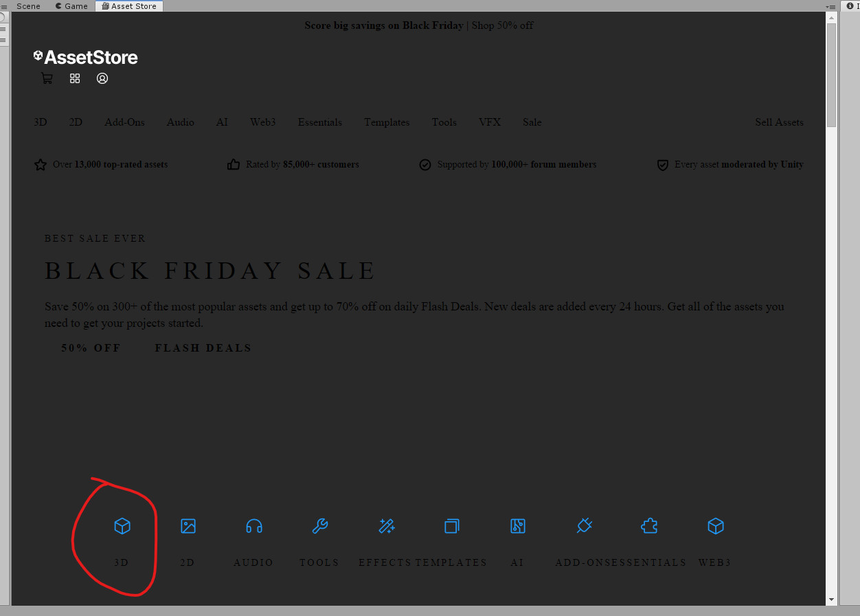The height and width of the screenshot is (616, 860).
Task: Open the Essentials puzzle piece icon
Action: 649,526
